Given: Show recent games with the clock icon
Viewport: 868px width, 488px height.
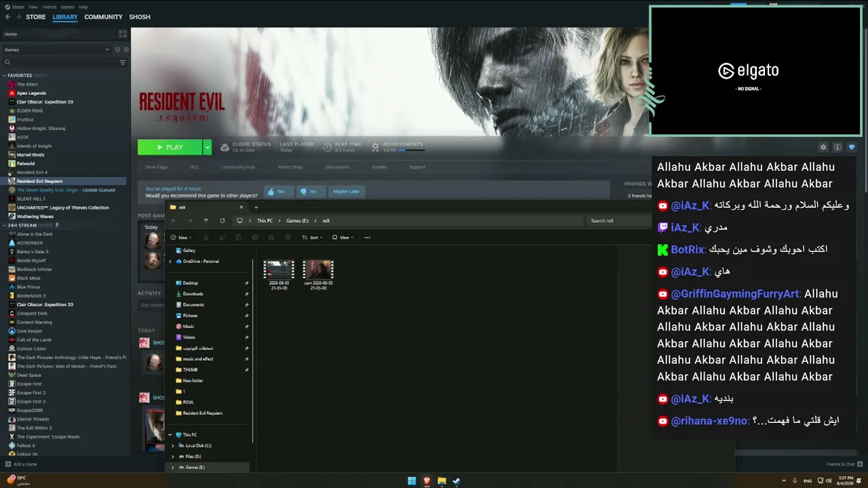Looking at the screenshot, I should (x=117, y=49).
